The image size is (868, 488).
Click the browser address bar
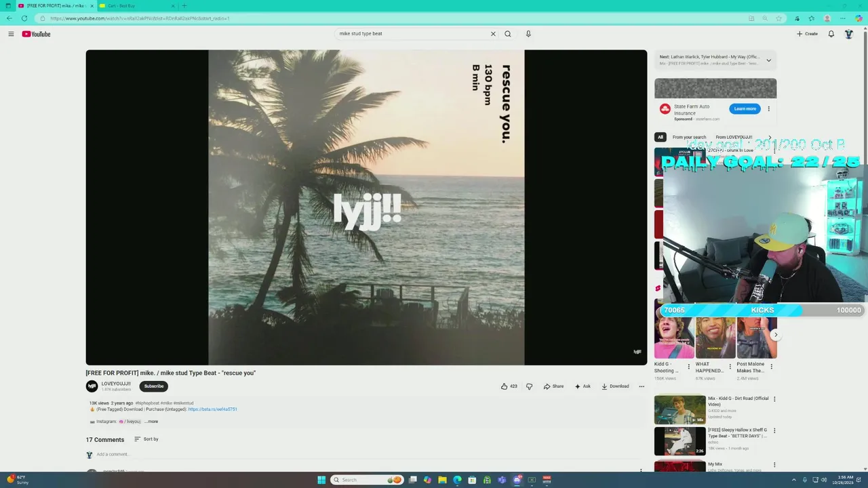(393, 18)
